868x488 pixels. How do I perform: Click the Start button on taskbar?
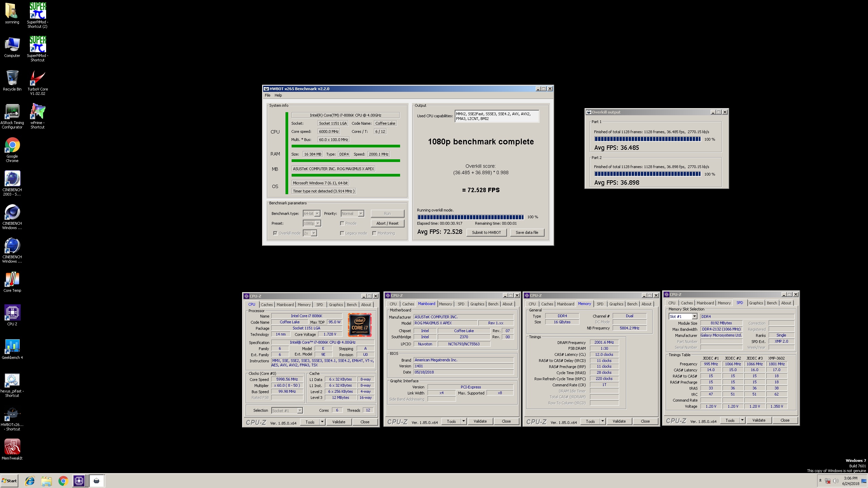tap(9, 481)
